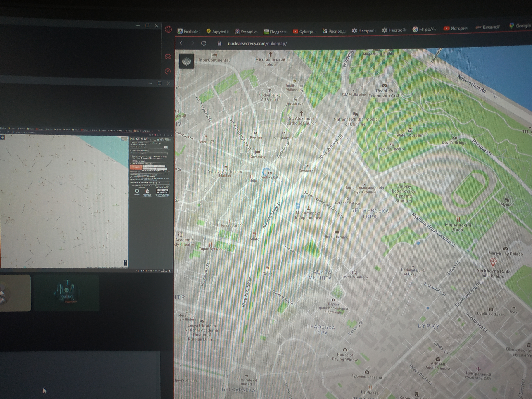Image resolution: width=532 pixels, height=399 pixels.
Task: Select the ARSANI Auction house marker
Action: [438, 359]
